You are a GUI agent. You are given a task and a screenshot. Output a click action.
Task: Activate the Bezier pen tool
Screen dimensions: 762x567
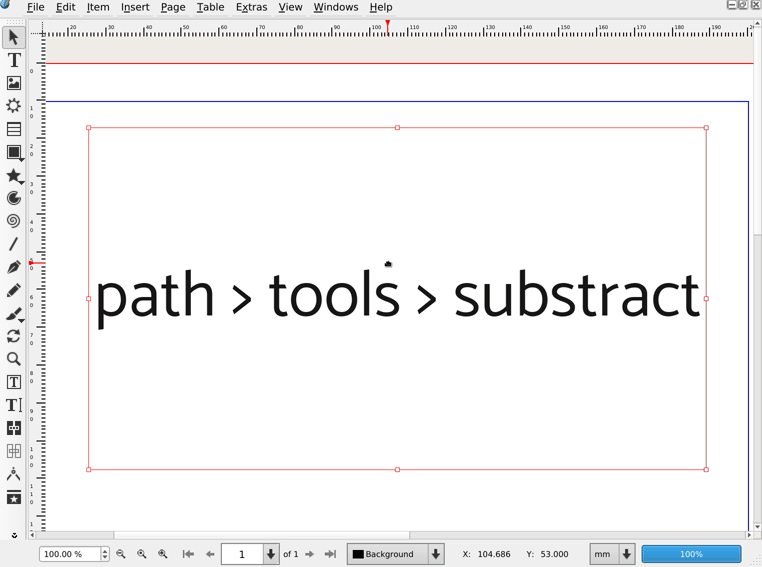14,267
